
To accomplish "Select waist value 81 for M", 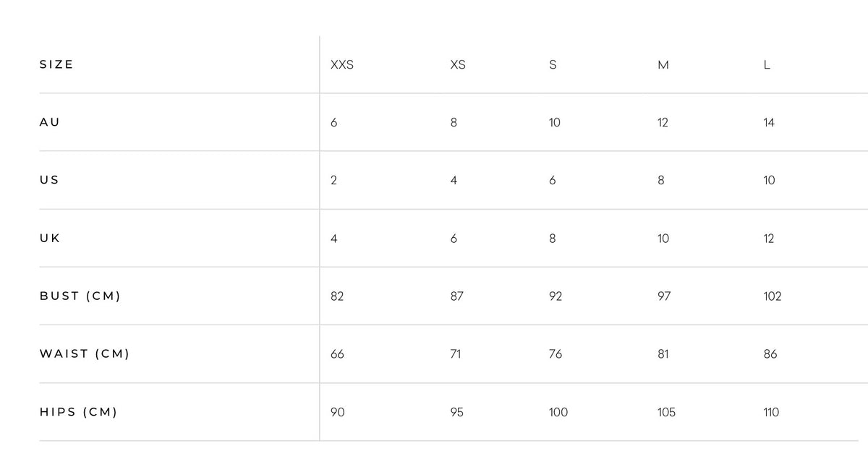I will click(663, 354).
